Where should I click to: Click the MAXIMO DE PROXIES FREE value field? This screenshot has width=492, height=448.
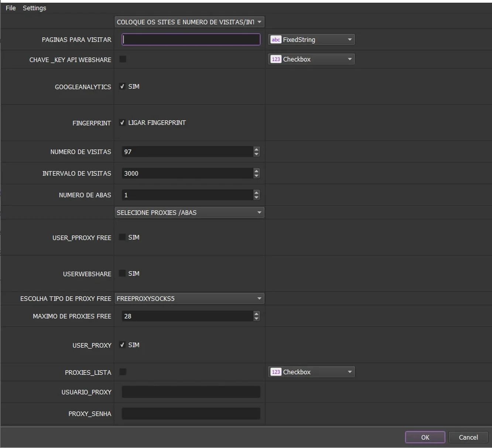188,316
